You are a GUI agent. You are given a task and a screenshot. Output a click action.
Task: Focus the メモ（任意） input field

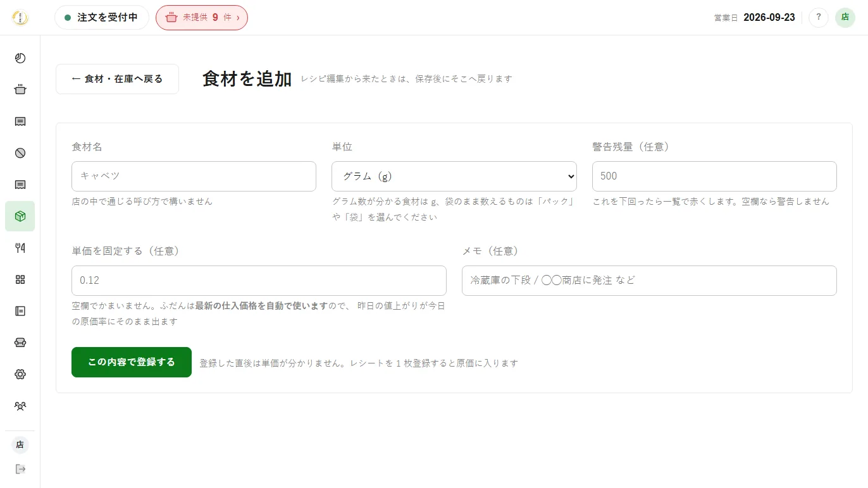click(649, 281)
